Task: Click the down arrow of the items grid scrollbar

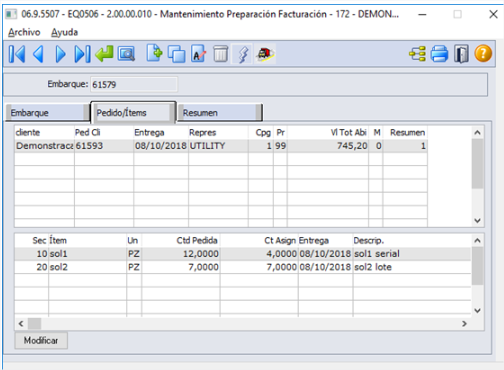Action: (x=477, y=311)
